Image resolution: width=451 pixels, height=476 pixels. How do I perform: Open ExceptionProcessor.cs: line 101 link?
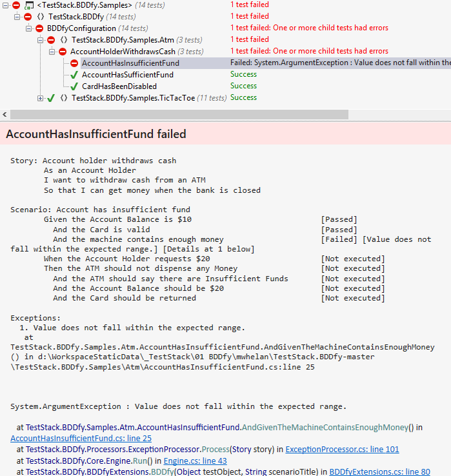coord(342,449)
